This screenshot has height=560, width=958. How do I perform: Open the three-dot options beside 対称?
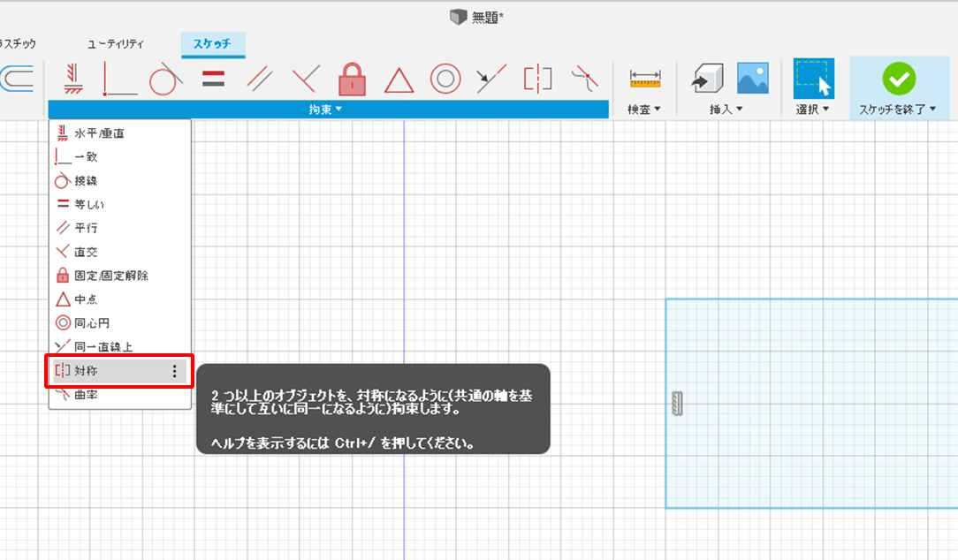[174, 372]
